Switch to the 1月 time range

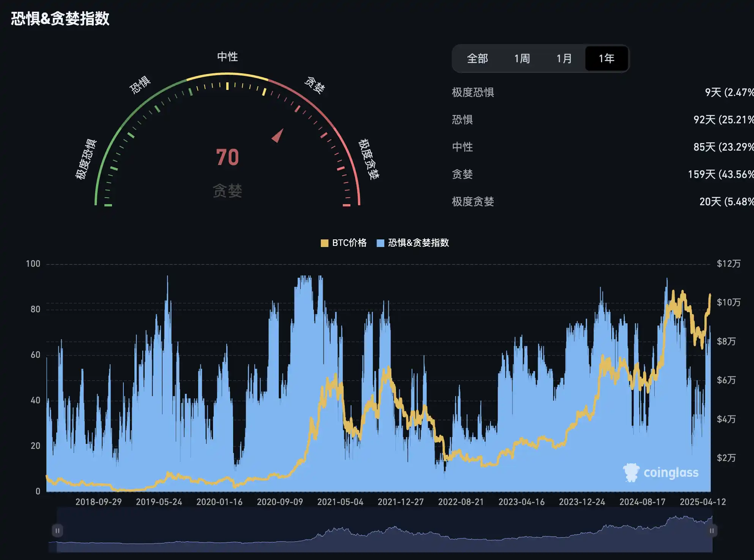(564, 58)
